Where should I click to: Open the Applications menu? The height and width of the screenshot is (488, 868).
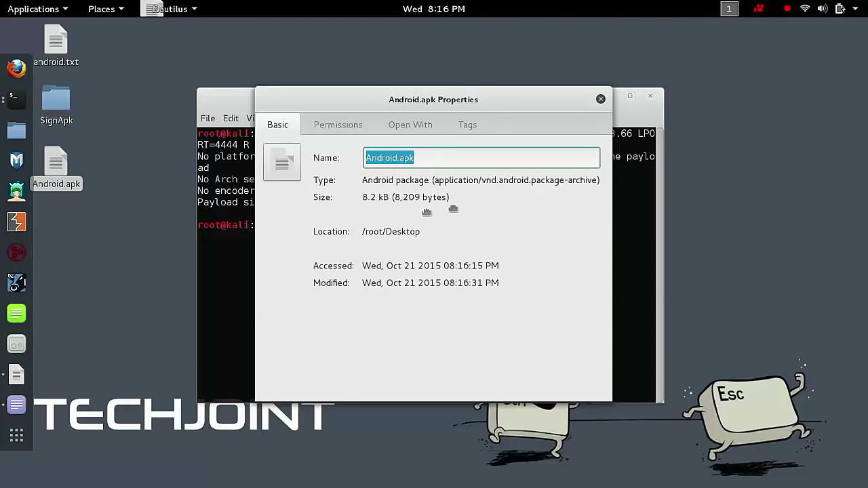tap(37, 9)
